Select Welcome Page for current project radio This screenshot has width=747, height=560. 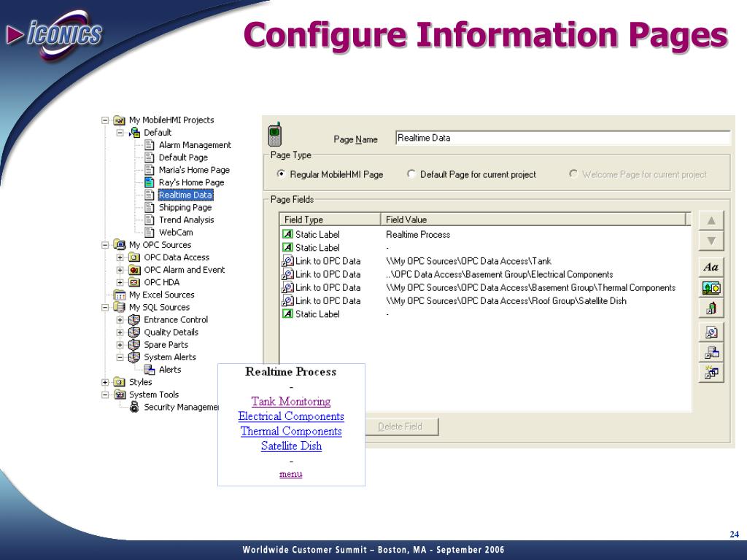(x=573, y=174)
